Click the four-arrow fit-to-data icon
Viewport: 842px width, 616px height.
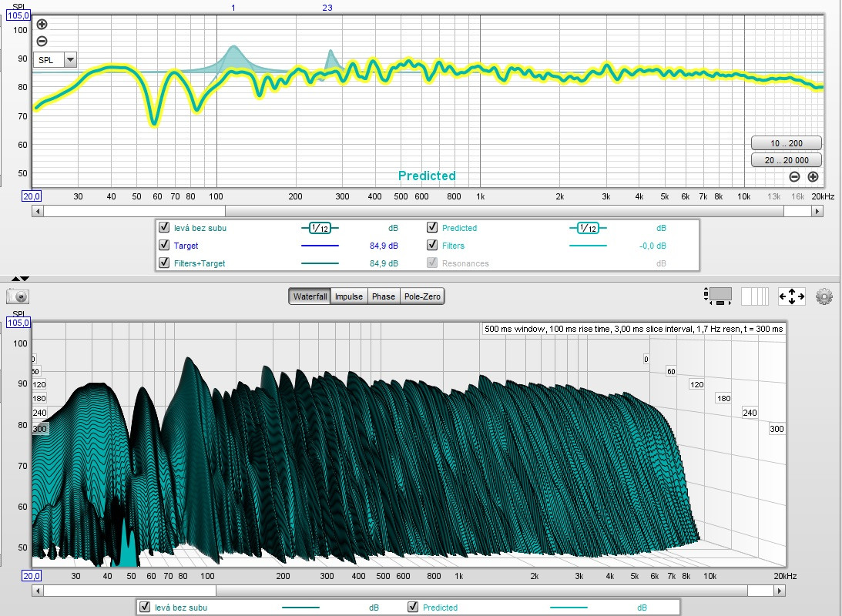coord(792,296)
